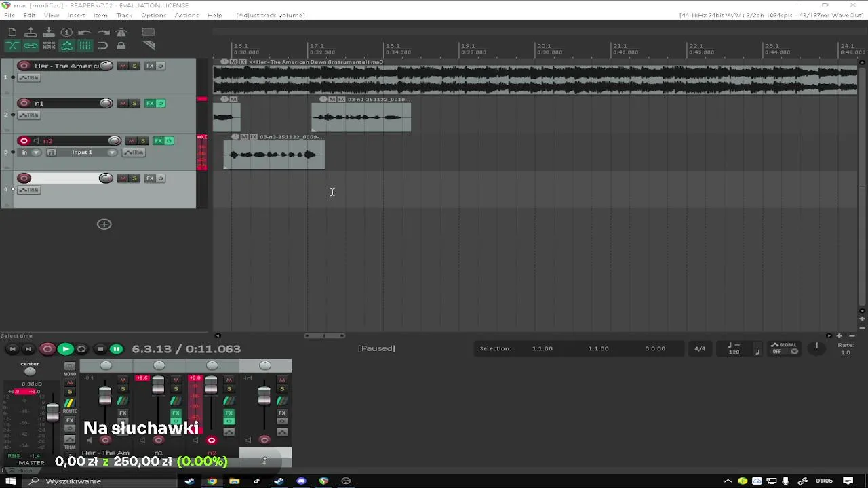The width and height of the screenshot is (868, 488).
Task: Open the Insert menu
Action: 76,15
